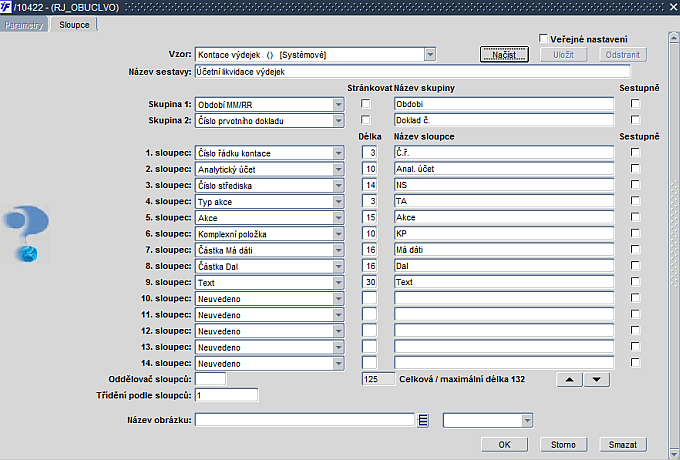Image resolution: width=680 pixels, height=460 pixels.
Task: Click the move up arrow button
Action: point(569,379)
